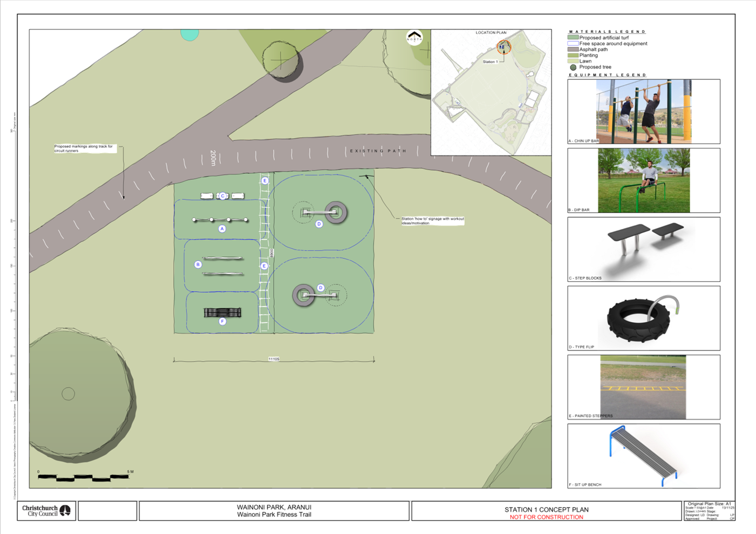The width and height of the screenshot is (756, 534).
Task: Open the chin-up bar equipment photo
Action: tap(643, 111)
